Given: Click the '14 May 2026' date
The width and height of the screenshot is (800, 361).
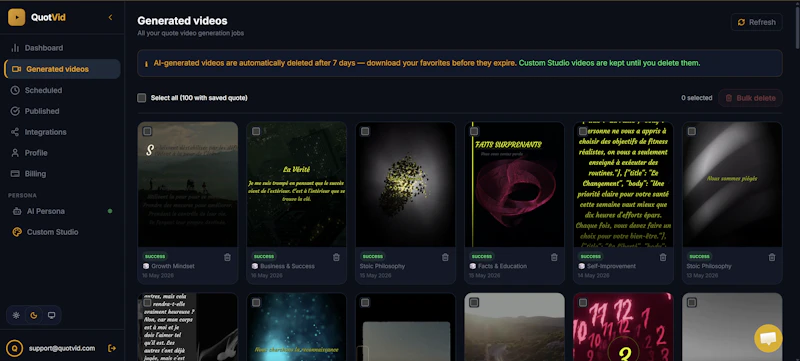Looking at the screenshot, I should coord(594,275).
